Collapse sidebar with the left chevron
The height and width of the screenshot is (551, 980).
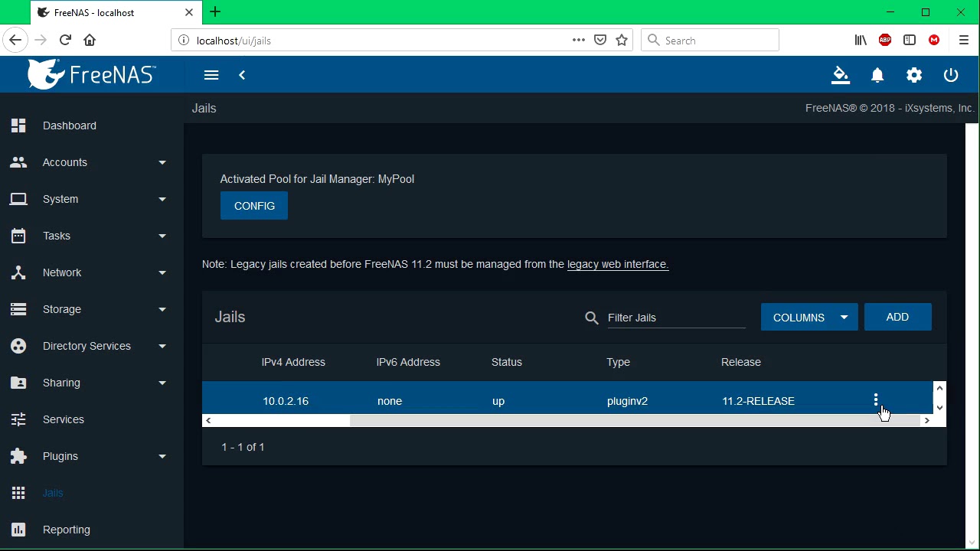pyautogui.click(x=242, y=75)
